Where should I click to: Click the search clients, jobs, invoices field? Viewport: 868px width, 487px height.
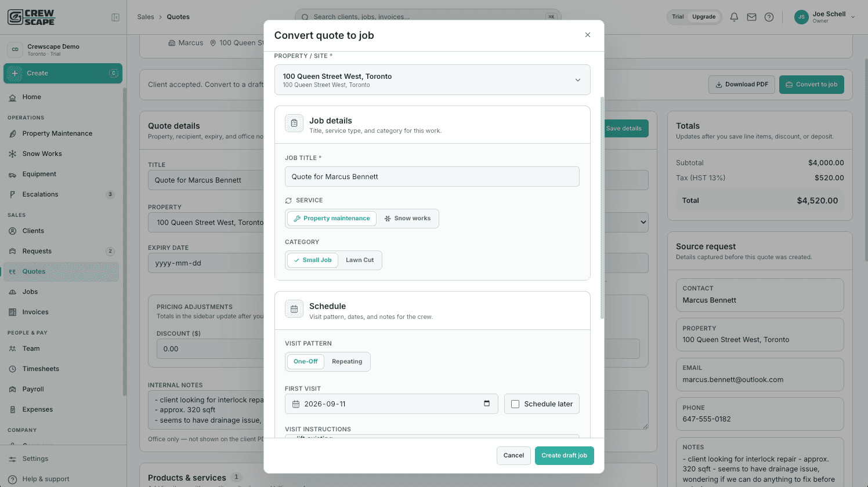[428, 17]
